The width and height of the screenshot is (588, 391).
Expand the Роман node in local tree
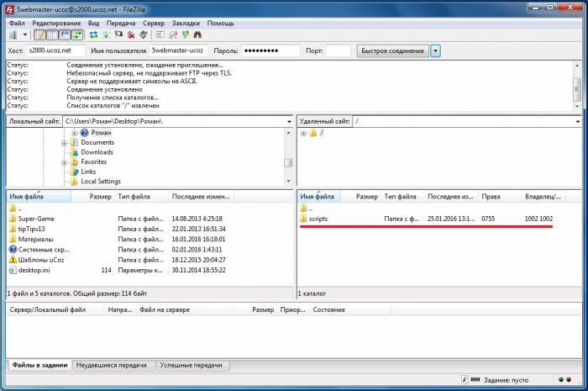coord(74,133)
